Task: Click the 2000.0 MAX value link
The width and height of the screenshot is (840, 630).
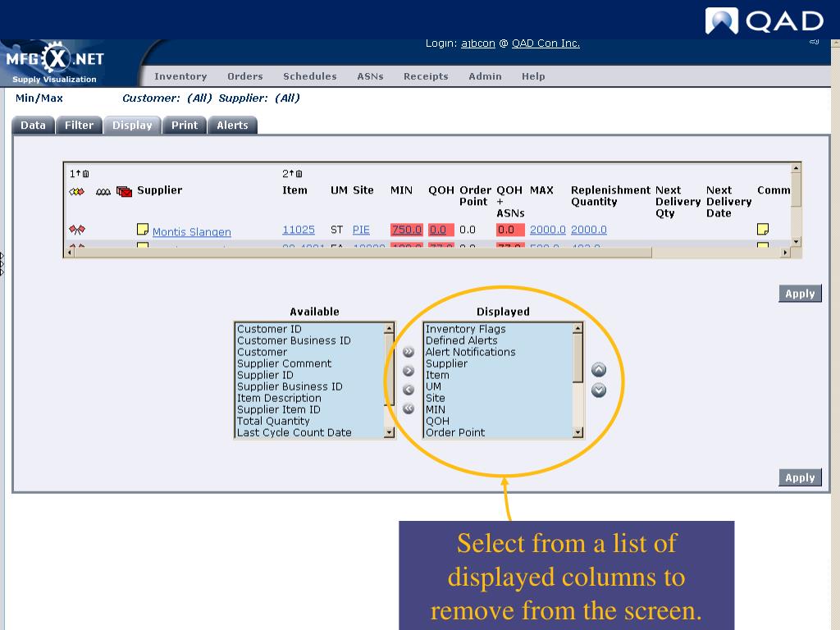Action: tap(547, 230)
